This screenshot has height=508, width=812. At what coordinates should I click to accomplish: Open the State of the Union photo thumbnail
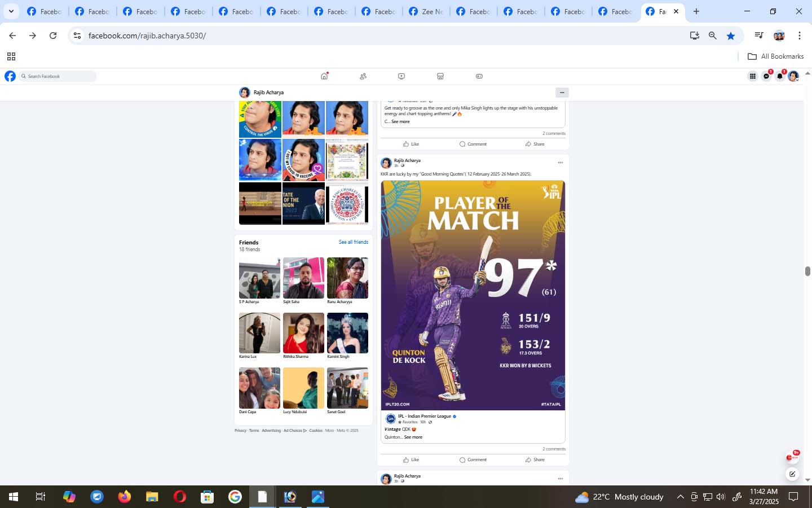[x=303, y=203]
